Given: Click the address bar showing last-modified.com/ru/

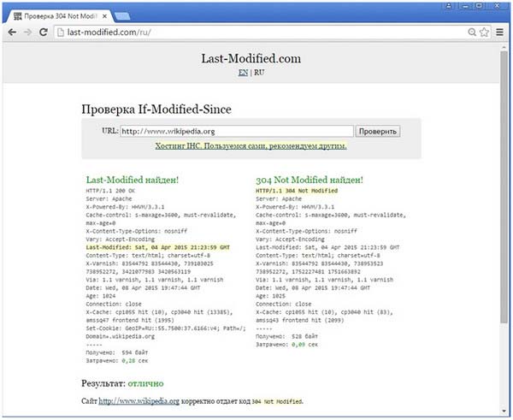Looking at the screenshot, I should (256, 32).
